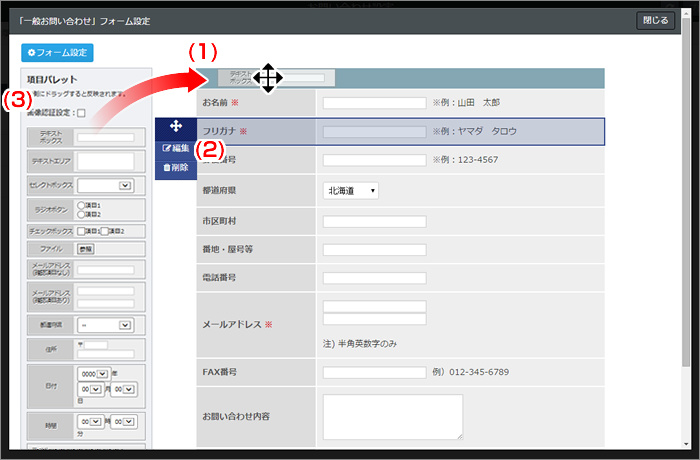Click the dialog's vertical scrollbar thumb

coord(686,192)
